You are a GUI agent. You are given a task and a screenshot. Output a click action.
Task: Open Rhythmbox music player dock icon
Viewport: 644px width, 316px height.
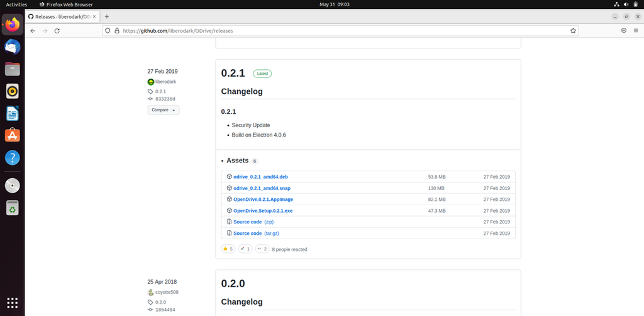click(x=13, y=91)
